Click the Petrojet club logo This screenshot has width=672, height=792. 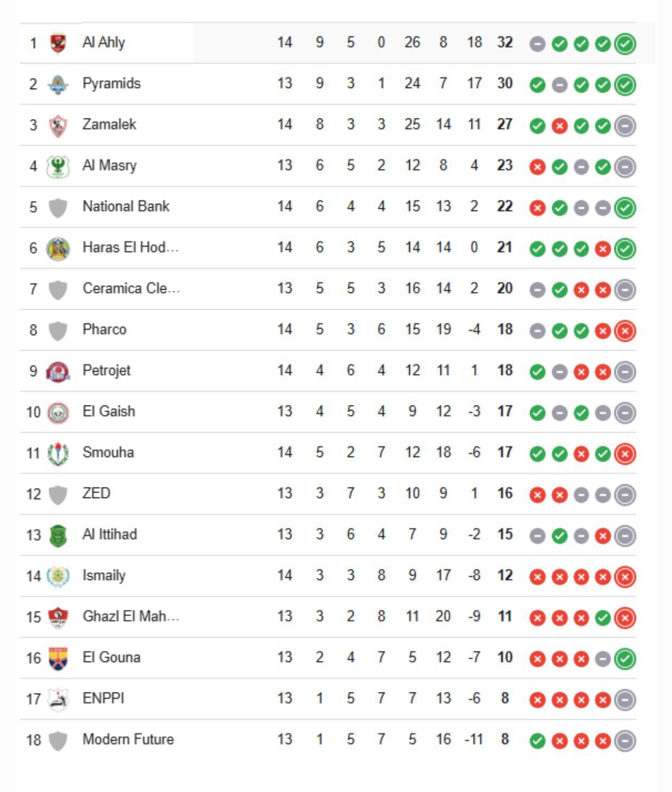coord(58,371)
